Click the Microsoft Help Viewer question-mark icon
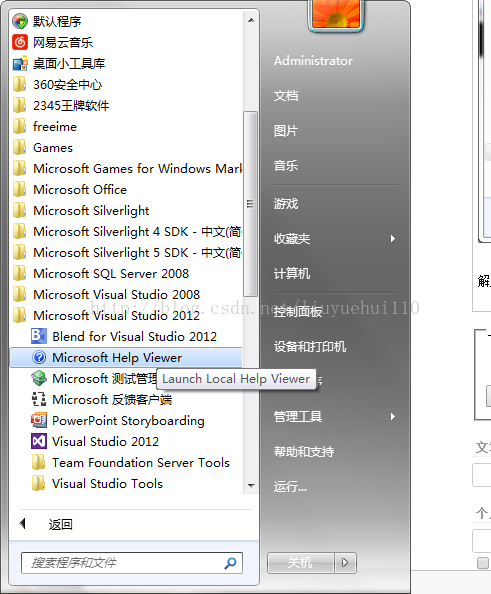Screen dimensions: 491x594 click(x=39, y=357)
